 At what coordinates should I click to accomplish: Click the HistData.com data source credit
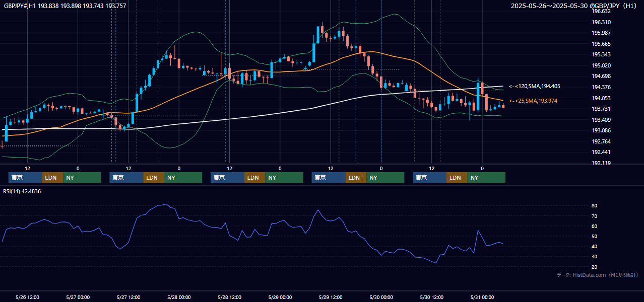click(598, 275)
